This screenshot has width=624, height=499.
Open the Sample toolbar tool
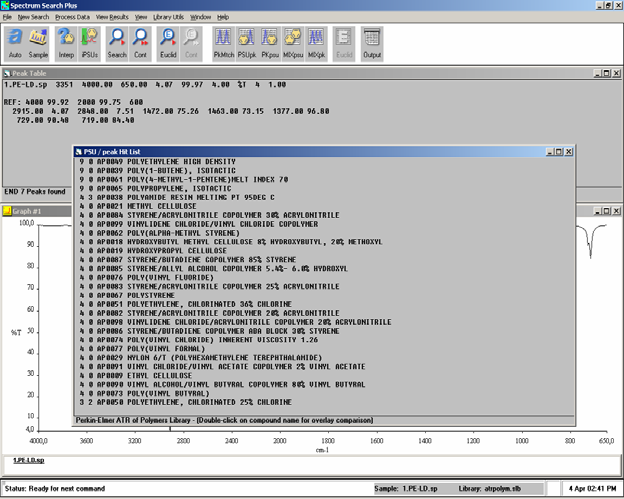point(38,44)
